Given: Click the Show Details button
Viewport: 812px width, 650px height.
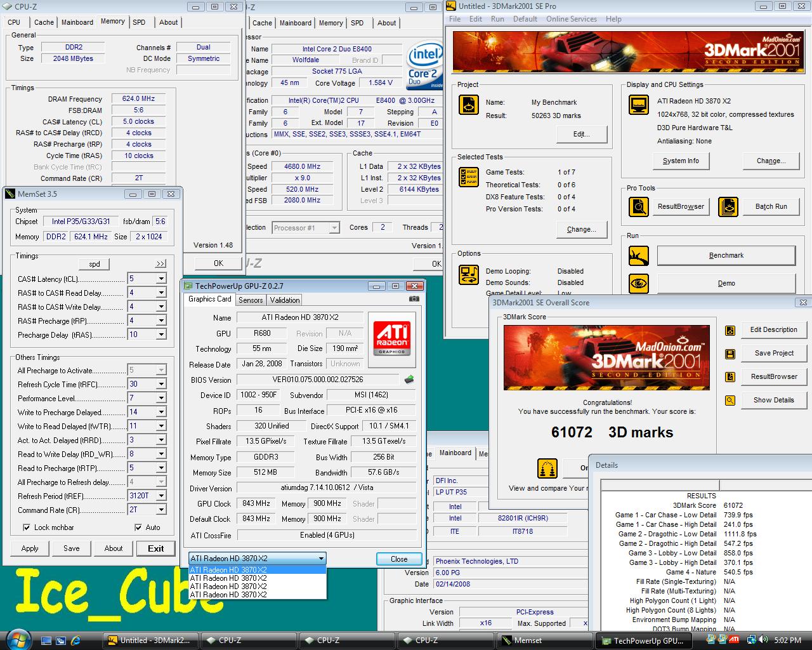Looking at the screenshot, I should click(774, 401).
